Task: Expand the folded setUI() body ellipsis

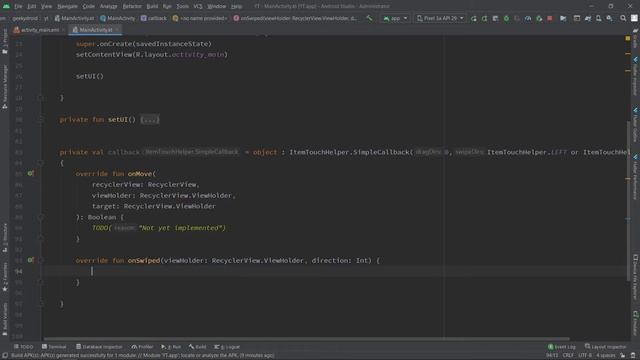Action: (x=150, y=120)
